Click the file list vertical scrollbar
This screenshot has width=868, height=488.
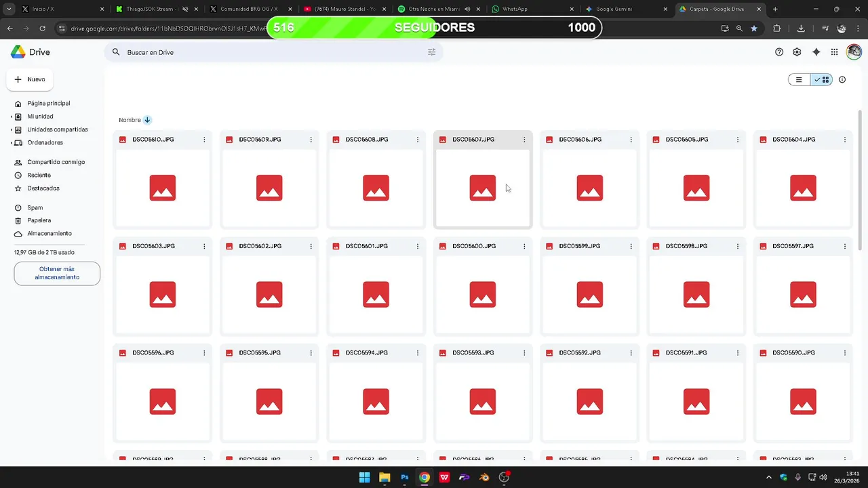[x=861, y=180]
